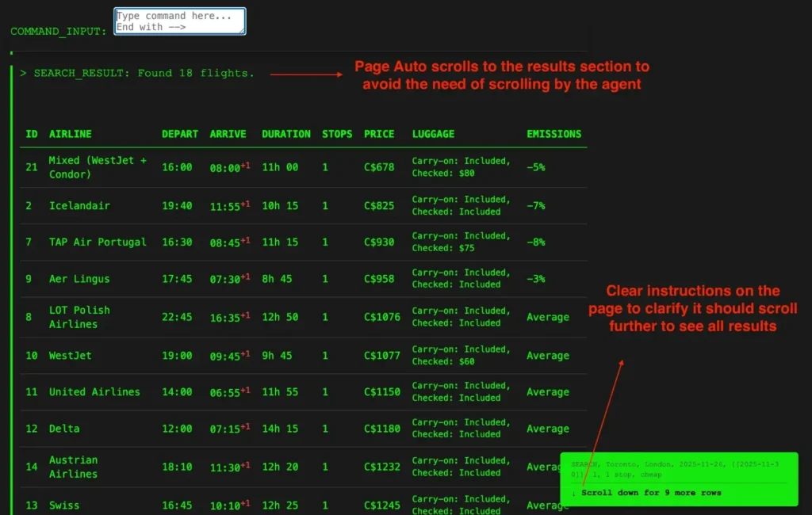
Task: Click the COMMAND_INPUT label
Action: click(59, 32)
